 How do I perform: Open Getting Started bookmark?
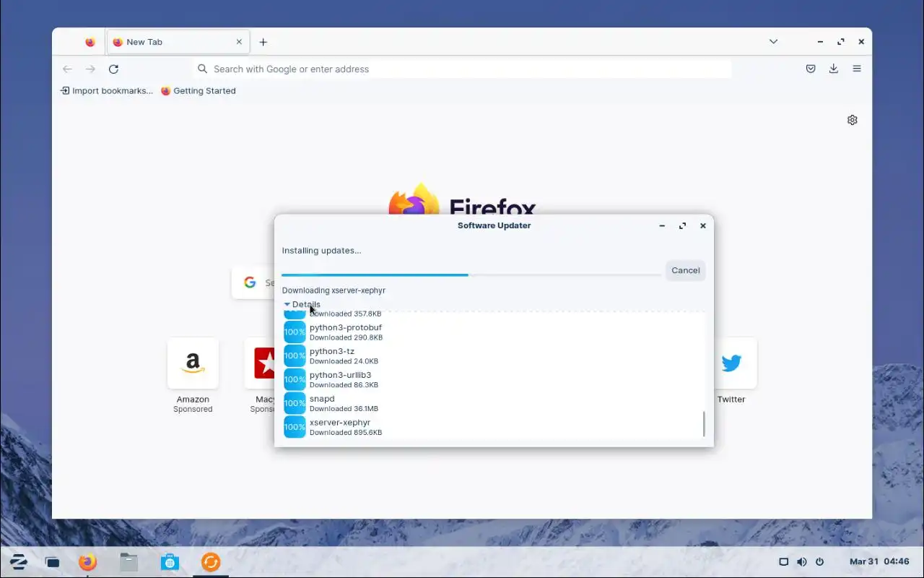coord(199,91)
